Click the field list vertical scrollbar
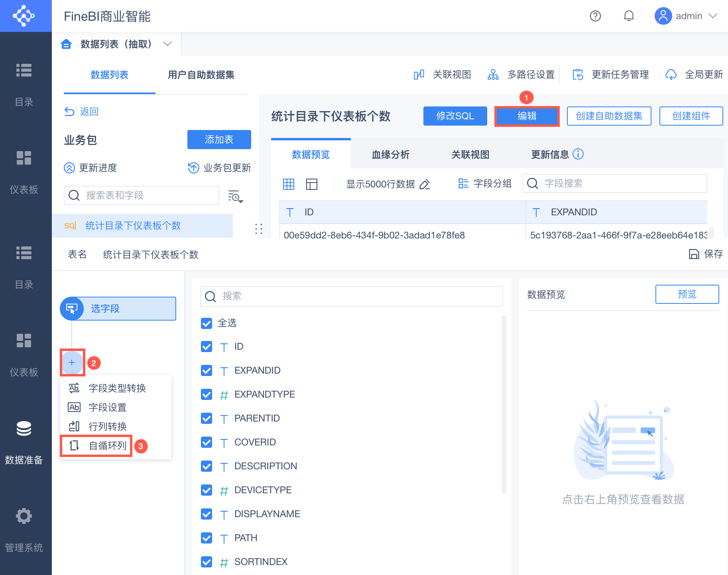This screenshot has width=728, height=575. [504, 404]
